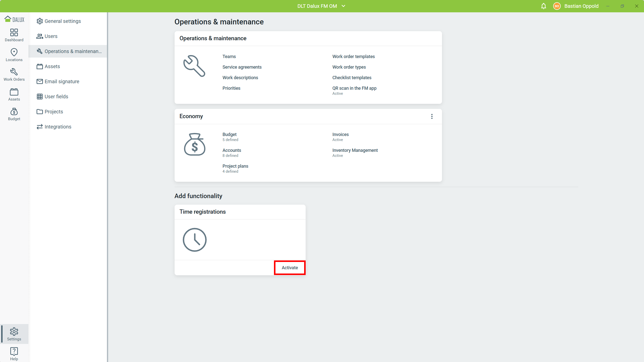Expand the DLT Dalux FM OM dropdown
Image resolution: width=644 pixels, height=362 pixels.
[x=321, y=6]
